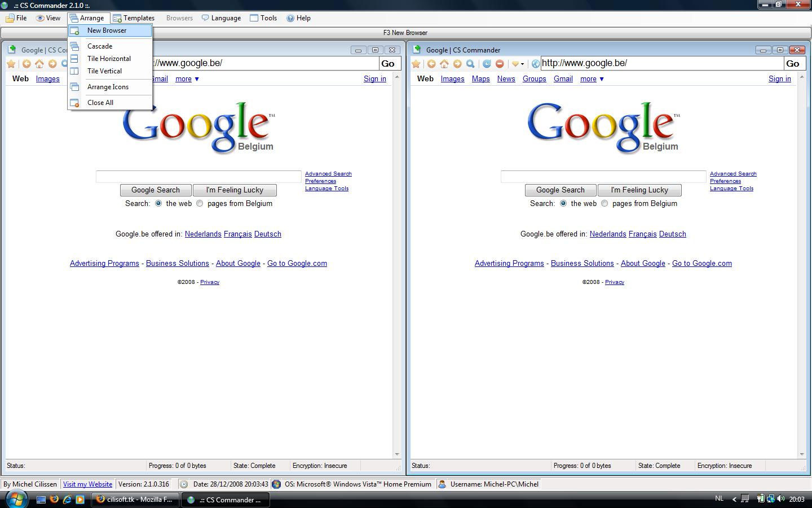Click Sign in link in right browser
This screenshot has height=508, width=812.
click(x=779, y=79)
